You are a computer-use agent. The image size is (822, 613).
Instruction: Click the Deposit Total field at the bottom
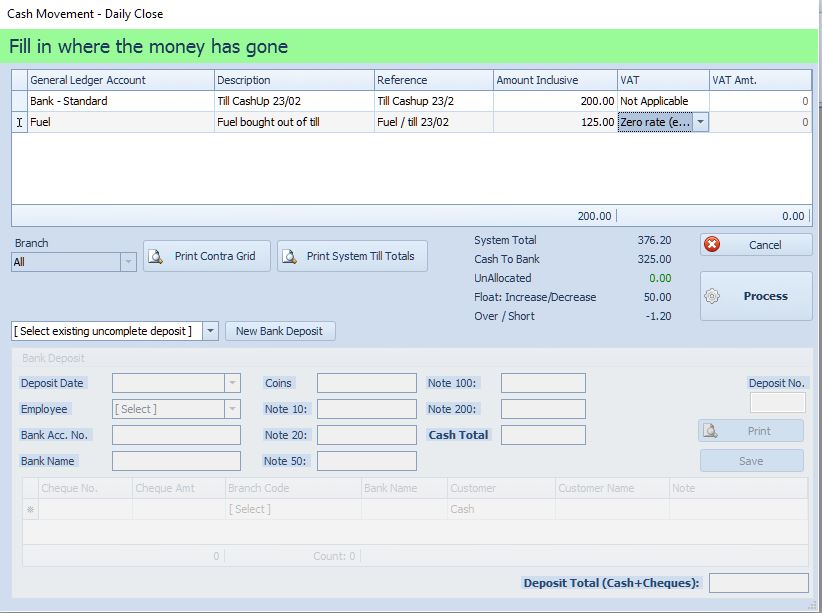[x=758, y=581]
